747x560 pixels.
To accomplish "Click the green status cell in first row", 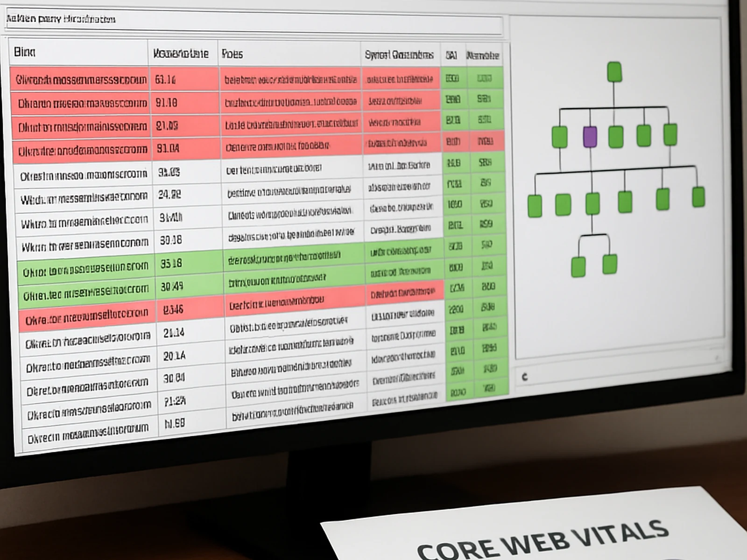I will click(x=452, y=78).
